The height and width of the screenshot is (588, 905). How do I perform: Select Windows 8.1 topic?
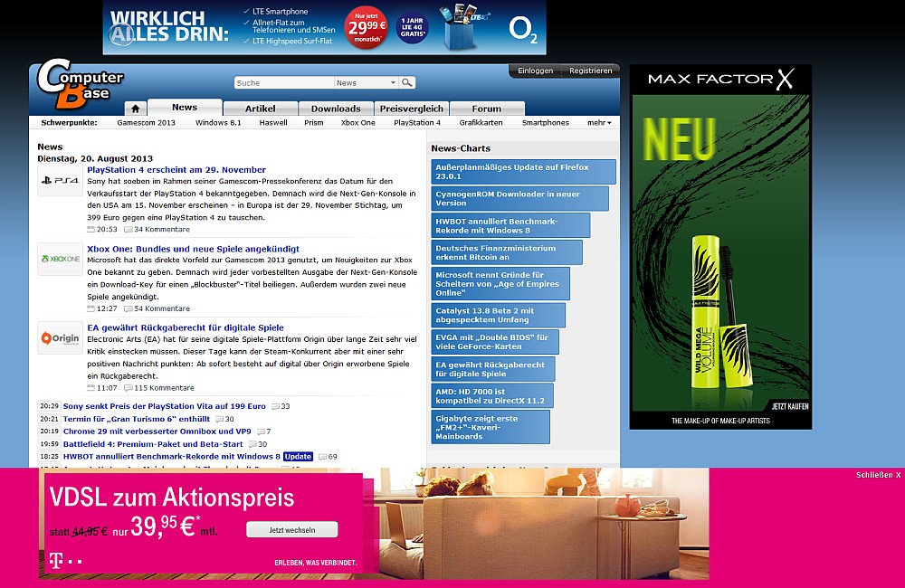point(218,122)
